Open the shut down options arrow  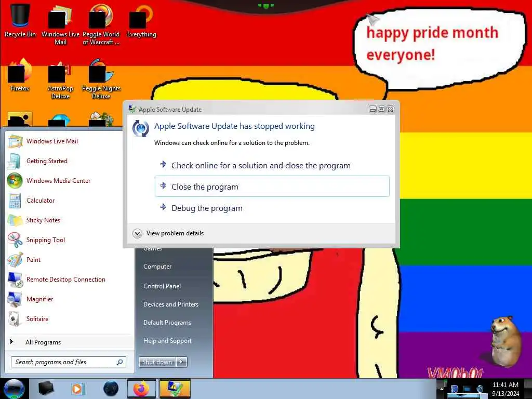point(181,362)
